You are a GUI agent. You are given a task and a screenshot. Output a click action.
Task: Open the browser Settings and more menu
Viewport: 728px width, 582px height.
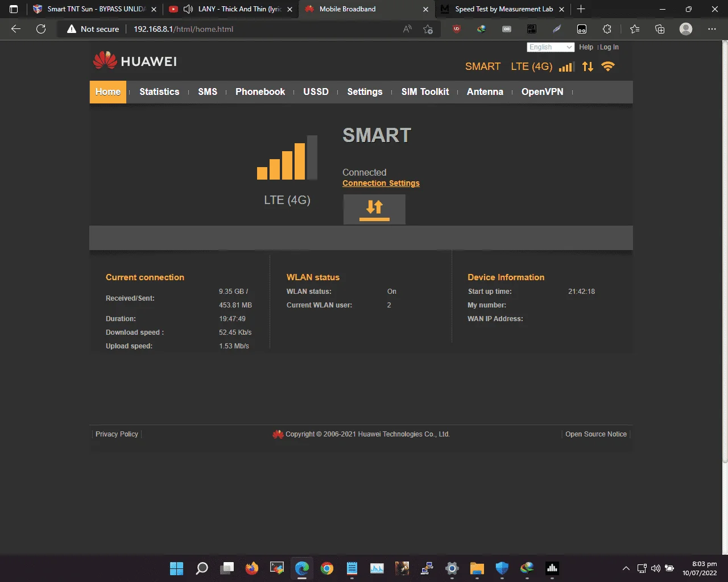tap(712, 29)
